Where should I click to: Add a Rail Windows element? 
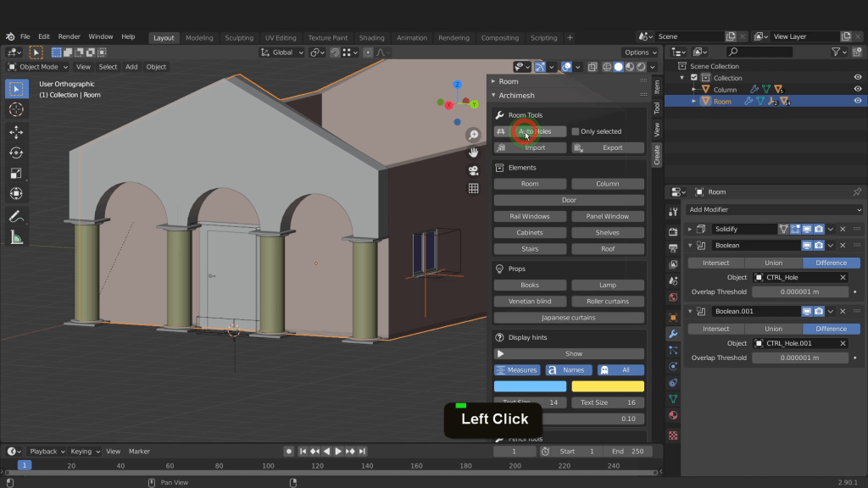[x=530, y=216]
